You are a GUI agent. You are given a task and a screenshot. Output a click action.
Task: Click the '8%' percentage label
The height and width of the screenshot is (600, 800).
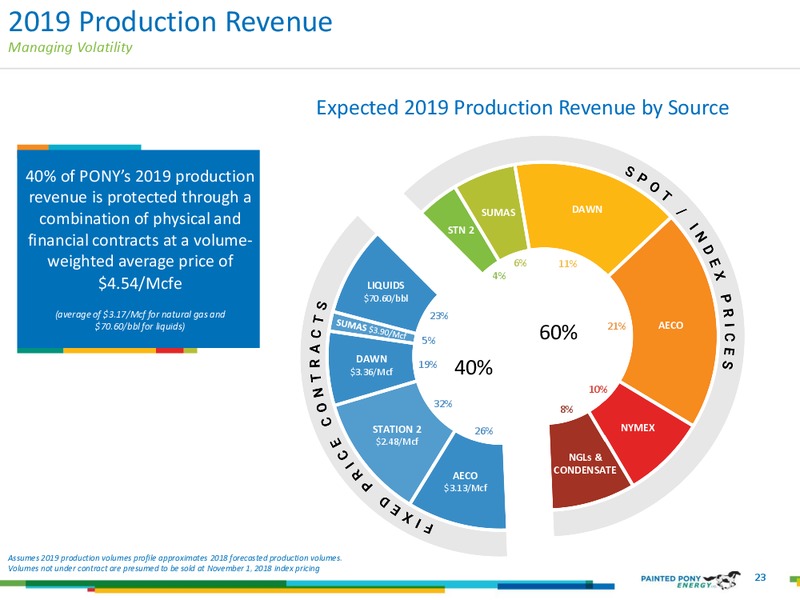click(x=566, y=409)
